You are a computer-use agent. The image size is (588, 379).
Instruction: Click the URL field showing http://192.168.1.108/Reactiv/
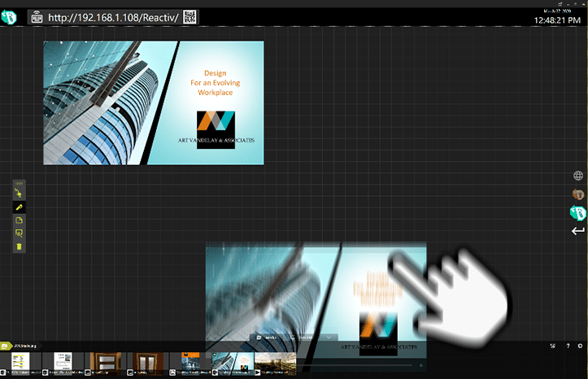tap(113, 18)
